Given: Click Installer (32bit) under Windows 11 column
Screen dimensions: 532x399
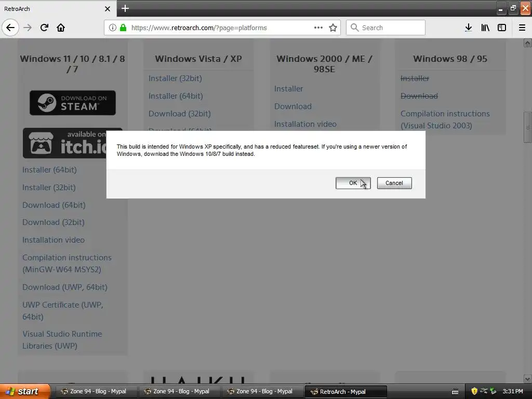Looking at the screenshot, I should pos(49,187).
